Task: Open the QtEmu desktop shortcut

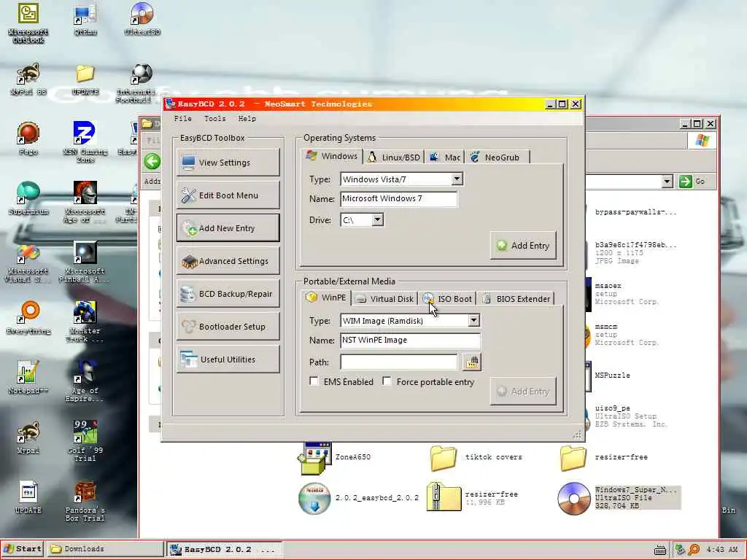Action: click(85, 20)
